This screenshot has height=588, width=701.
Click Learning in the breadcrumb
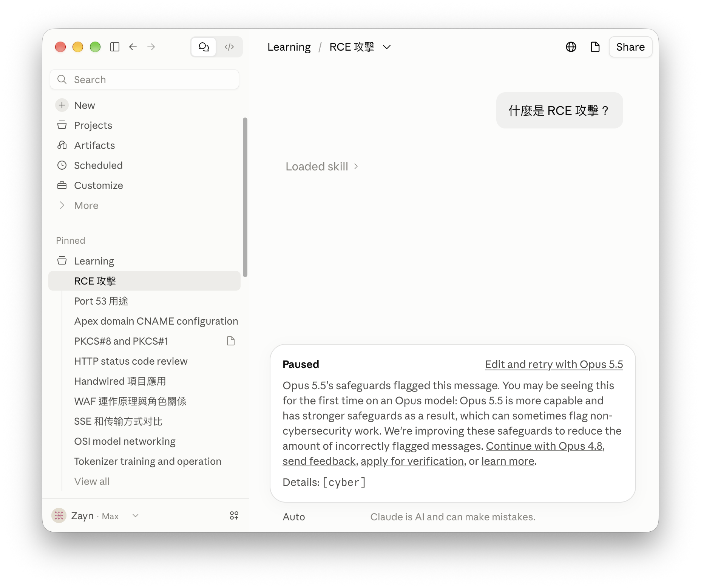289,47
